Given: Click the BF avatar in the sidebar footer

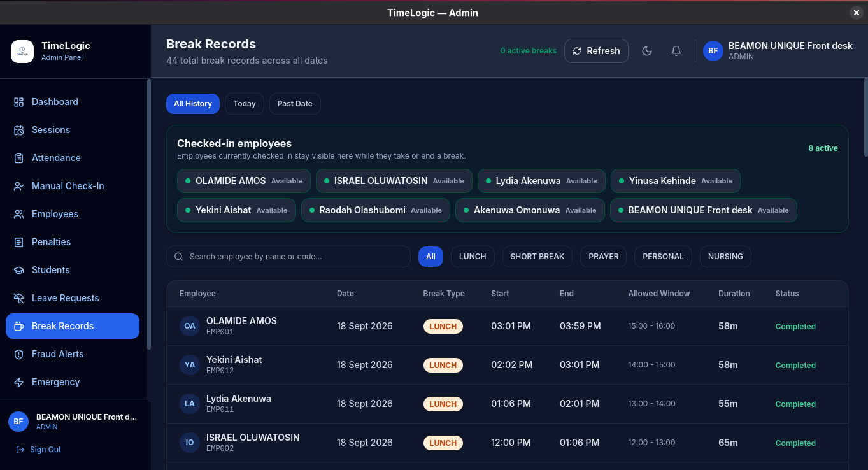Looking at the screenshot, I should coord(18,422).
